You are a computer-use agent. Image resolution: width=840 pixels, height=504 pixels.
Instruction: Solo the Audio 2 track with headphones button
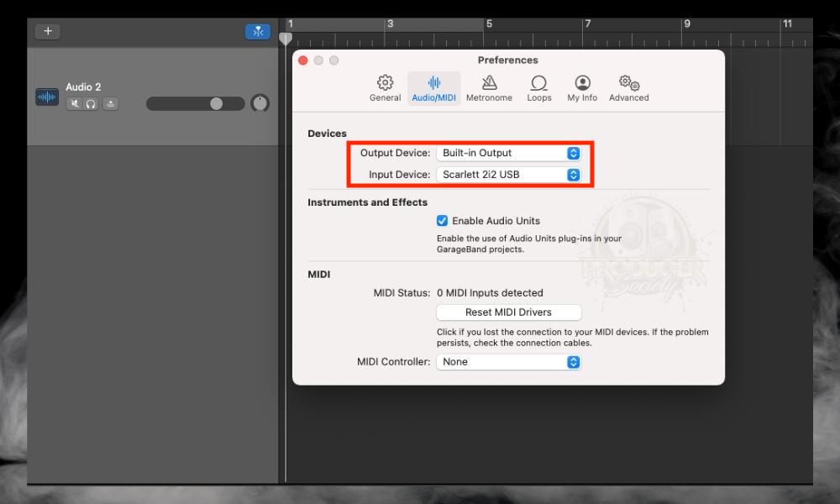91,104
